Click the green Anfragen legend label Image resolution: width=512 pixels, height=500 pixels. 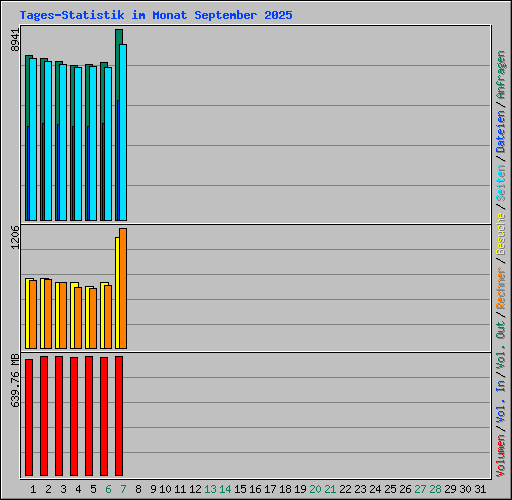click(x=501, y=75)
